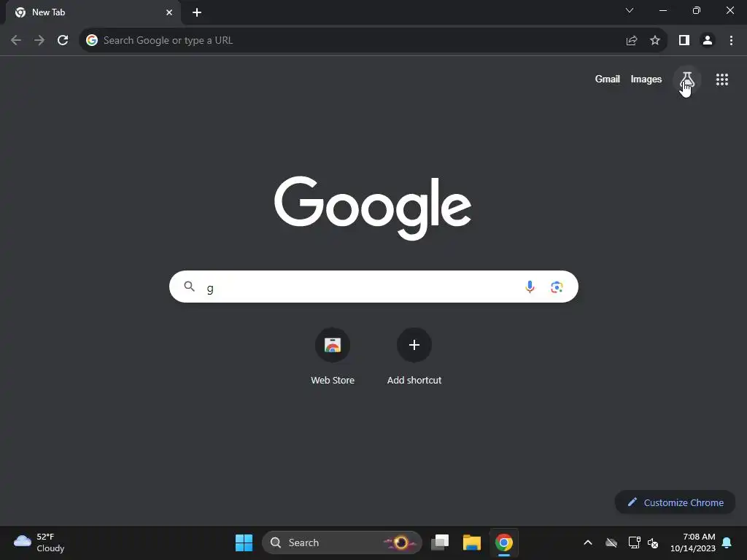Reload the page

point(63,41)
